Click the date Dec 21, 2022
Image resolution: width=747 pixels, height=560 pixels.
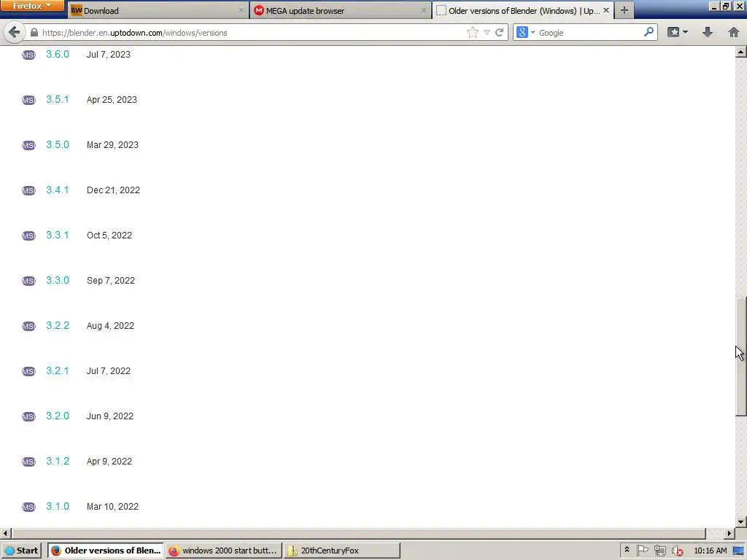(x=113, y=190)
